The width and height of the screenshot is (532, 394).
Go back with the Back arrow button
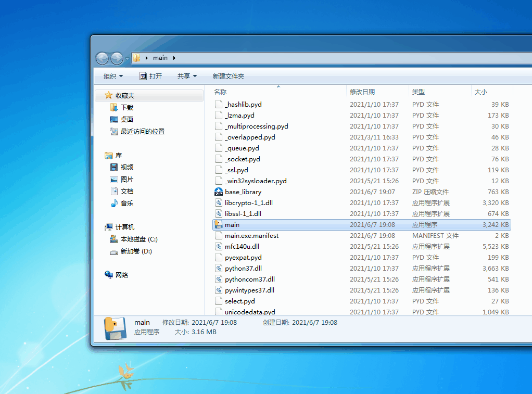click(x=102, y=58)
